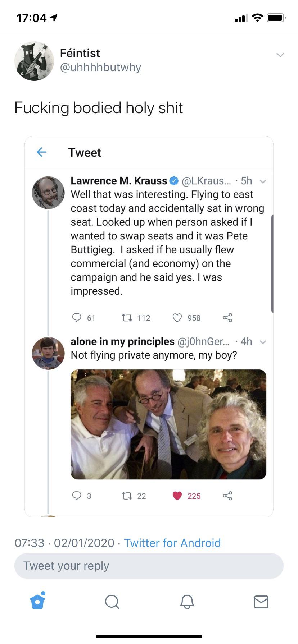298x644 pixels.
Task: Open the Notifications bell tab
Action: [187, 602]
